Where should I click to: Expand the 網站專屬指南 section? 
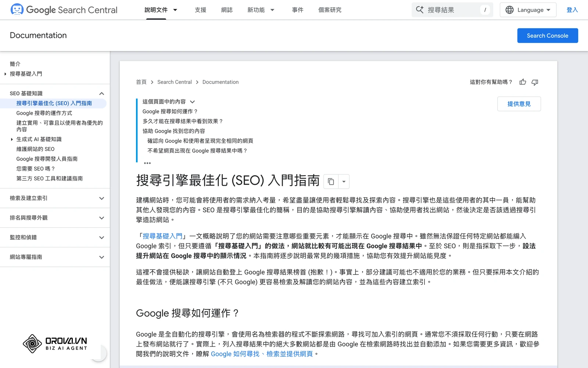click(102, 257)
